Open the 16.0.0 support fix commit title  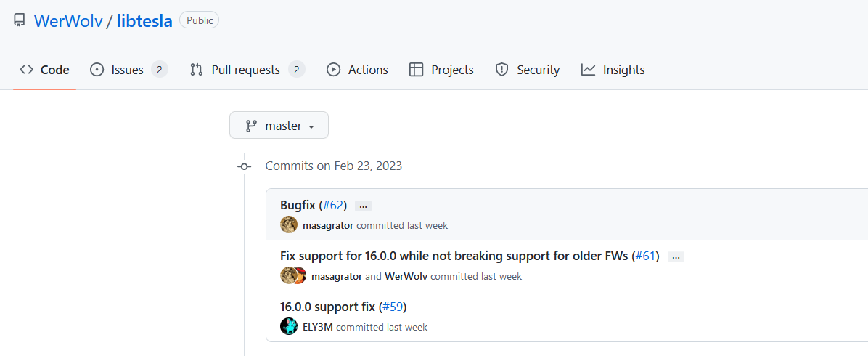coord(328,307)
